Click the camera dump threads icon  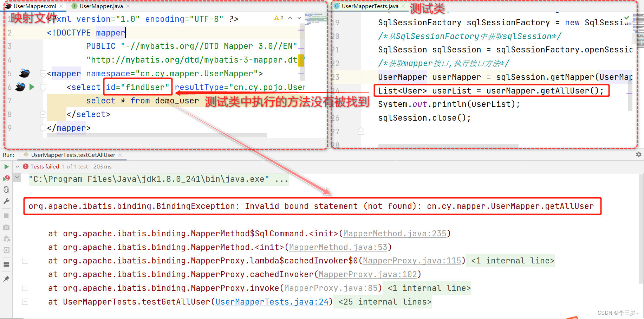[6, 228]
